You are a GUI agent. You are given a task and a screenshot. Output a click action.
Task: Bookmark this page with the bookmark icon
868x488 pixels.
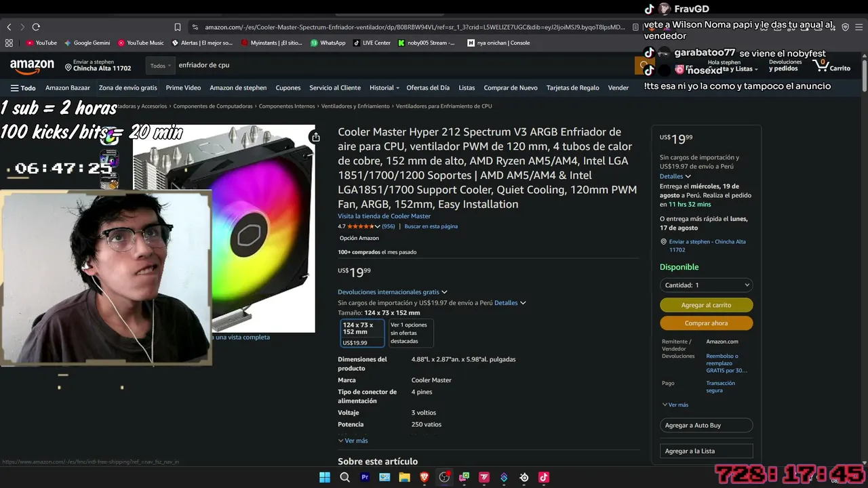pos(178,27)
